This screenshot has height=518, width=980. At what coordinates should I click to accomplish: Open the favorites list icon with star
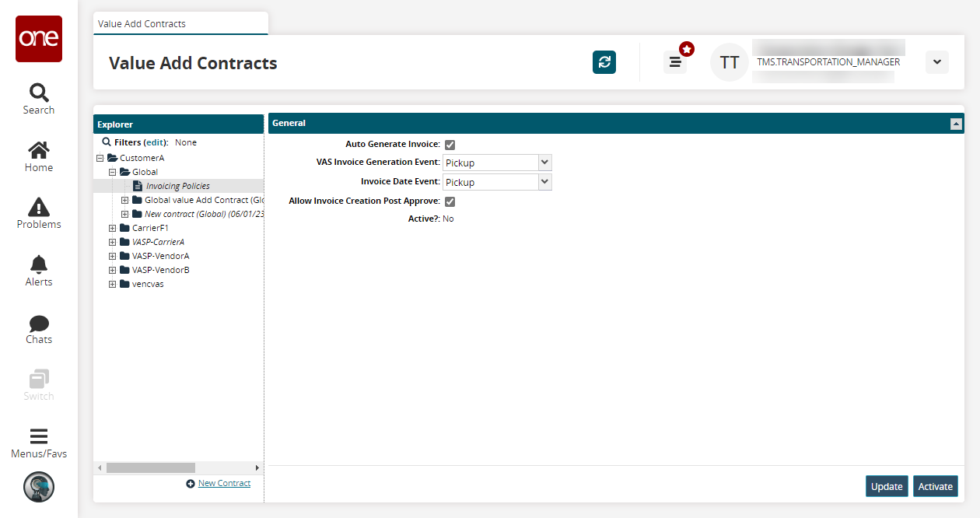click(x=675, y=62)
